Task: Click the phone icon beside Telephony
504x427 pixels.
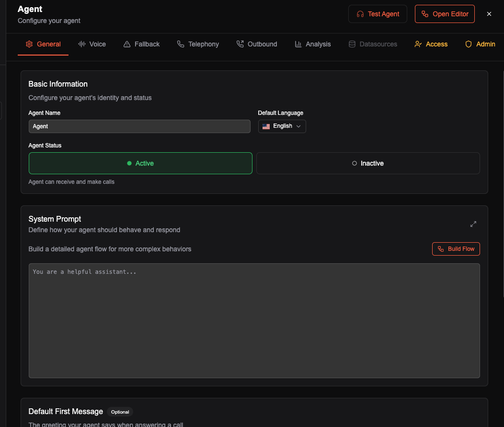Action: pos(181,44)
